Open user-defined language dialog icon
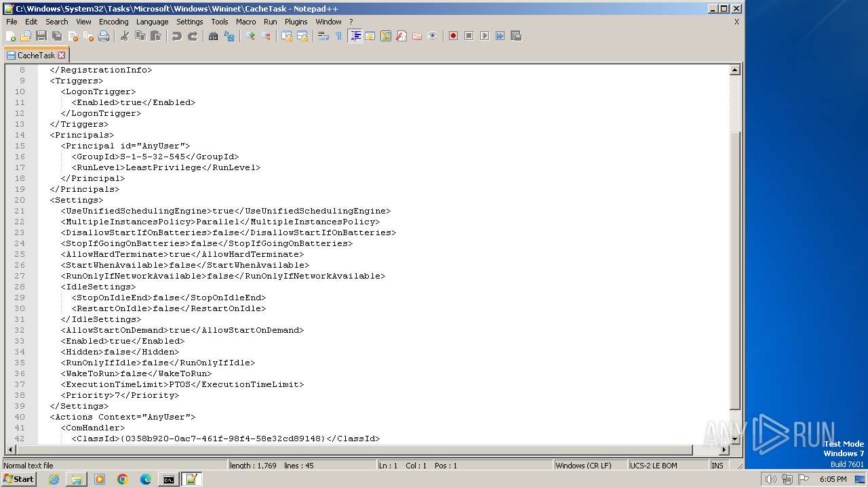The image size is (868, 488). 370,36
